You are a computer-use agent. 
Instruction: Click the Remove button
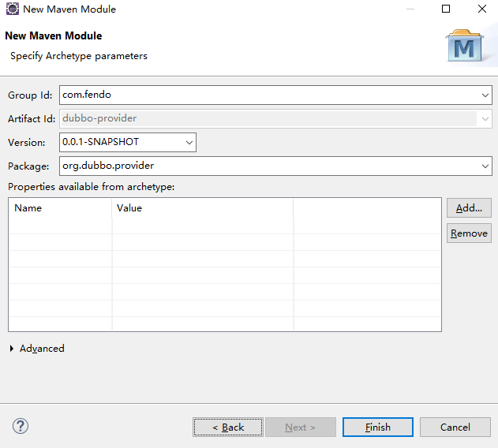point(469,233)
